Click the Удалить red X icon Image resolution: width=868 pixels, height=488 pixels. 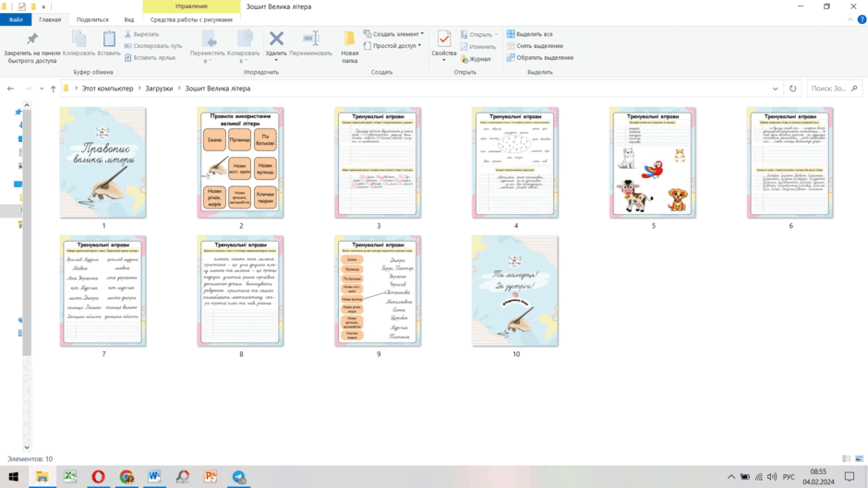pyautogui.click(x=276, y=39)
